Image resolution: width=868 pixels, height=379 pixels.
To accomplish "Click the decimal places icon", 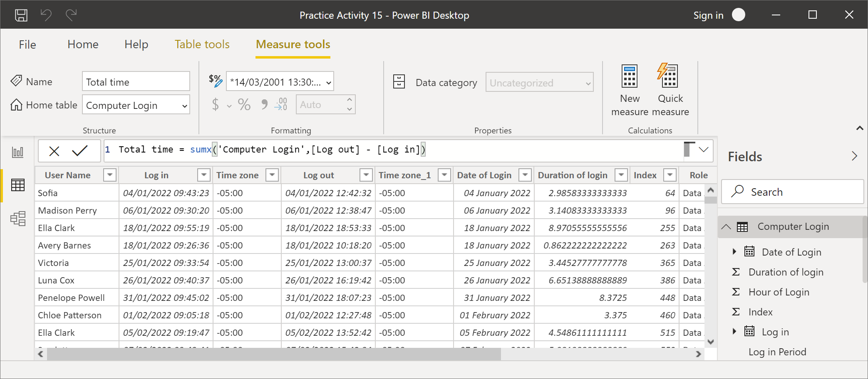I will click(x=281, y=104).
